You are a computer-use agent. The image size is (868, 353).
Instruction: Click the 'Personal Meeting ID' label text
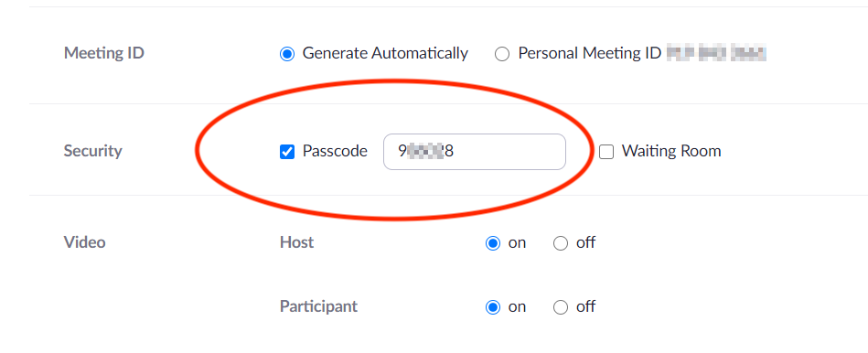tap(590, 54)
